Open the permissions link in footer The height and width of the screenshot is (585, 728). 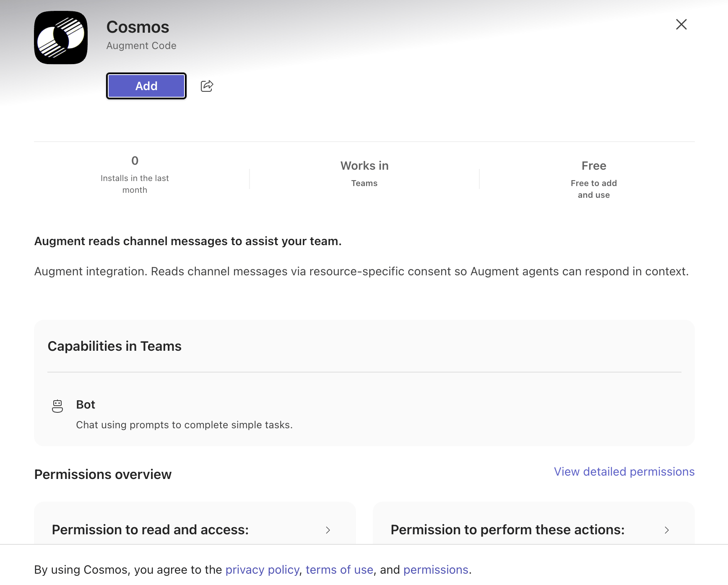(x=436, y=569)
